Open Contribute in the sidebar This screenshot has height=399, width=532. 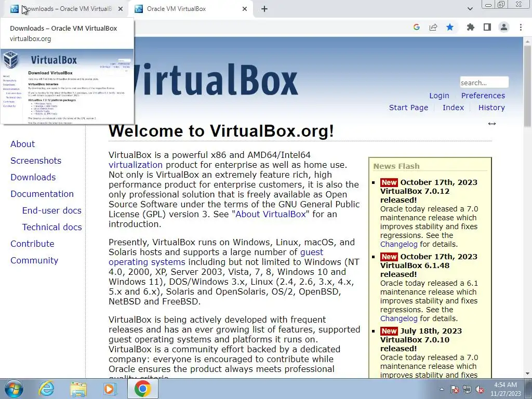coord(32,244)
